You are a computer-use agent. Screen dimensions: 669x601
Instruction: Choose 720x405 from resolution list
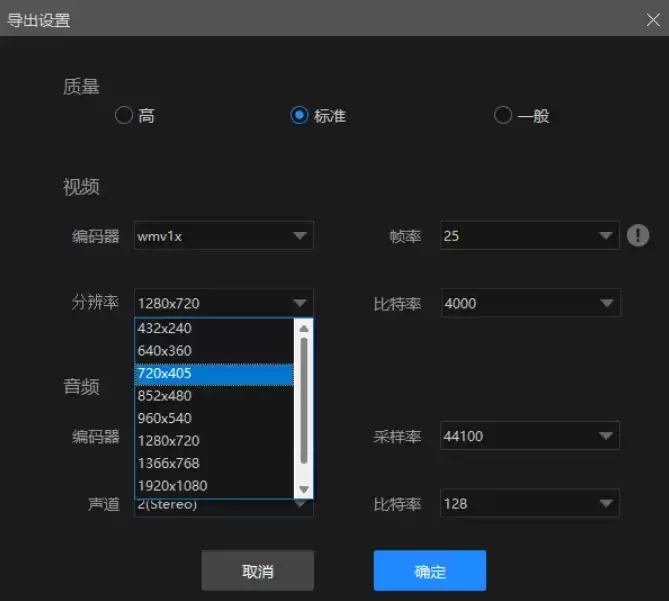tap(215, 373)
